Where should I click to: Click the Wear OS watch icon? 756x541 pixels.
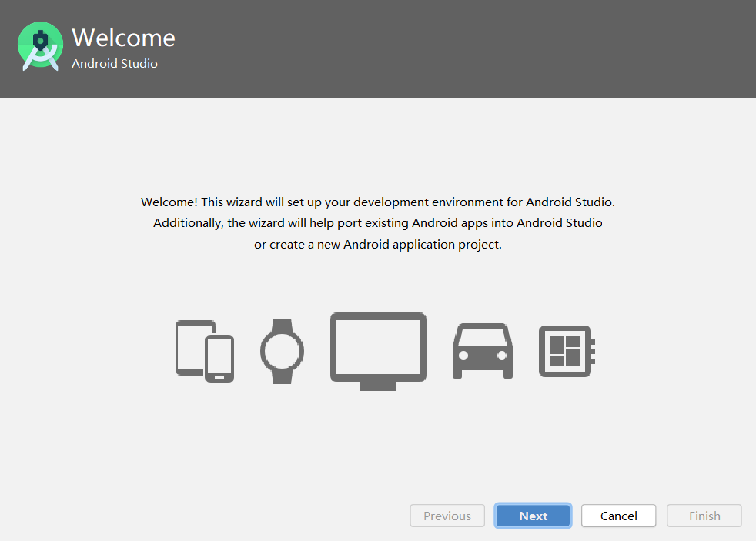[x=282, y=351]
